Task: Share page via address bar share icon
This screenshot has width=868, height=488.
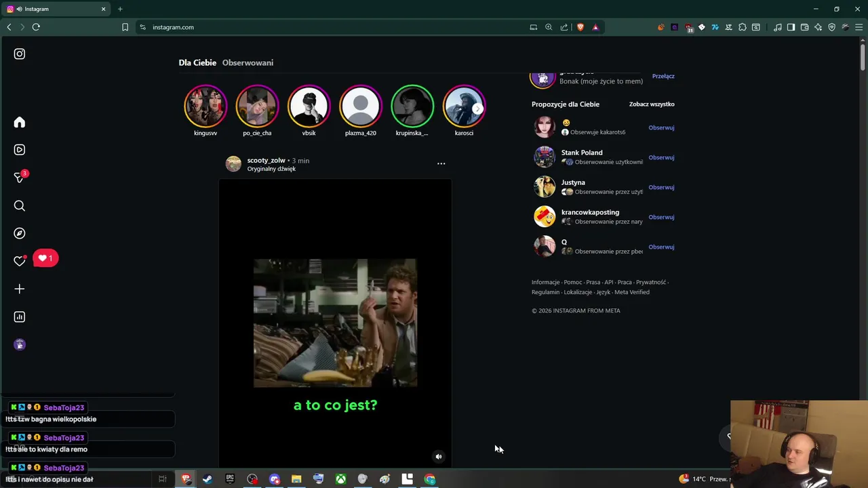Action: point(564,27)
